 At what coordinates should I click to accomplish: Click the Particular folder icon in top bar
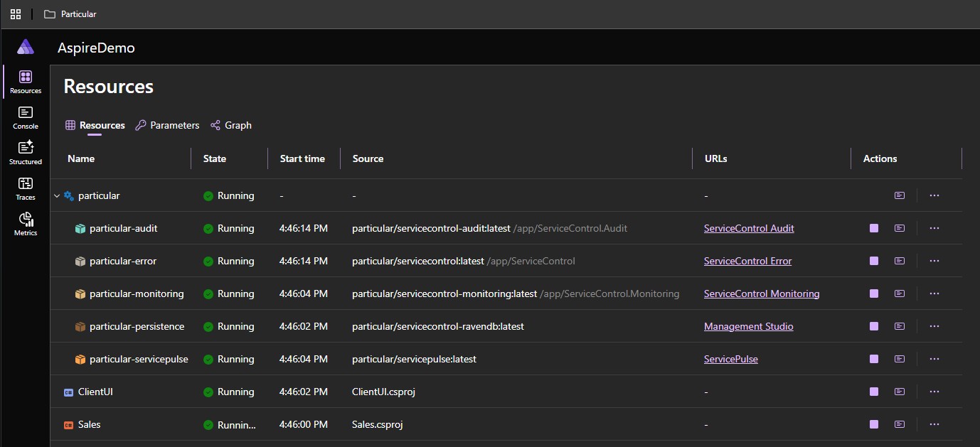click(x=49, y=14)
